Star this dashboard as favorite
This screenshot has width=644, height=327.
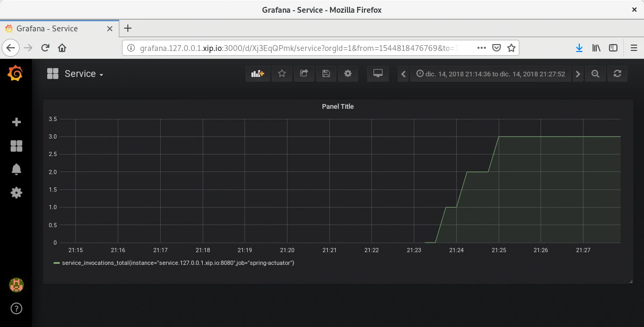tap(282, 74)
